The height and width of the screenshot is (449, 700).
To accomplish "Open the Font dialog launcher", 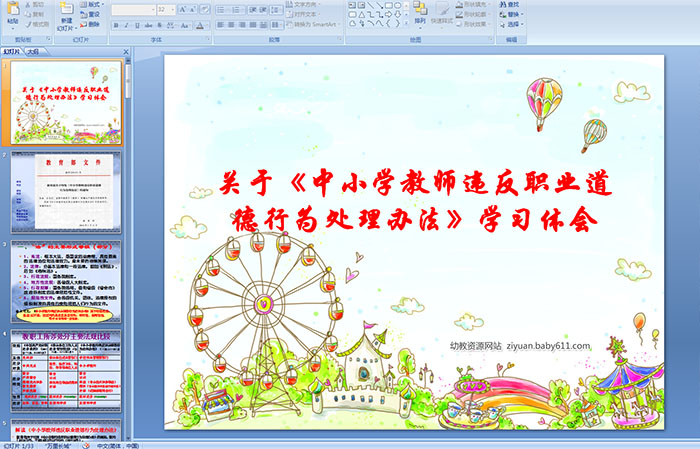I will pos(208,40).
